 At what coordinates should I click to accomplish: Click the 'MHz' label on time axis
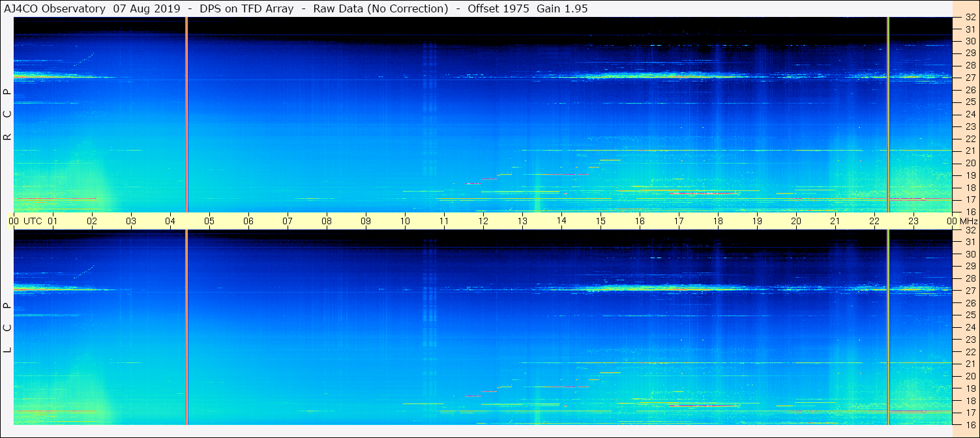968,221
